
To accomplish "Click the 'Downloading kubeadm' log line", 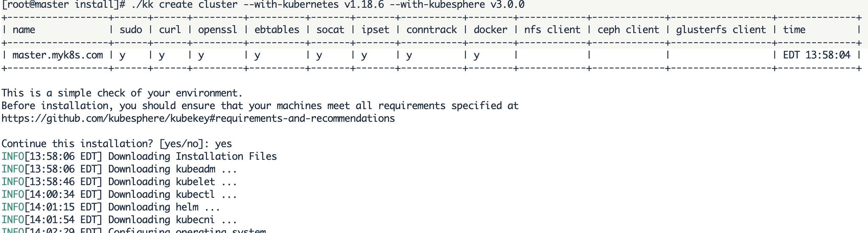I will [x=172, y=169].
